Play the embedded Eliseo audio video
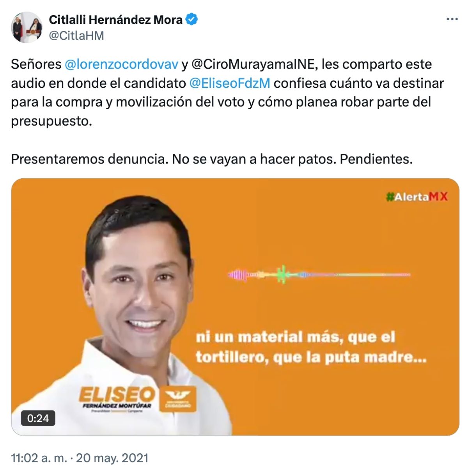Screen dimensions: 468x476 [x=235, y=307]
